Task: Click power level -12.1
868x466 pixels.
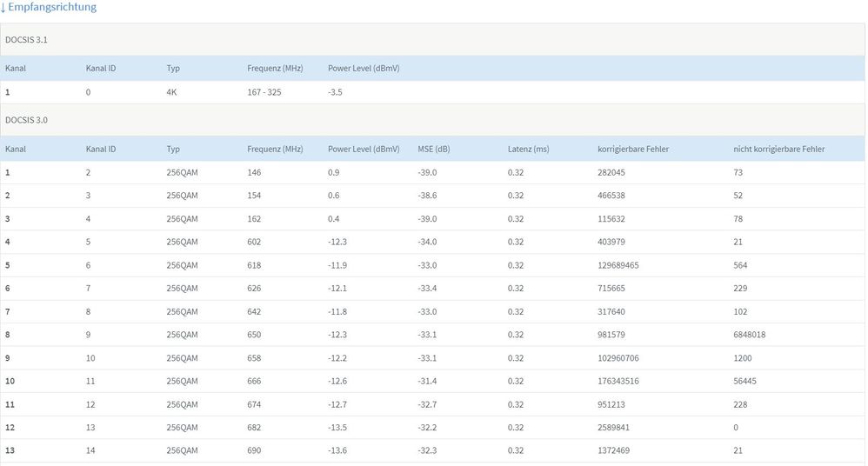Action: (x=337, y=289)
